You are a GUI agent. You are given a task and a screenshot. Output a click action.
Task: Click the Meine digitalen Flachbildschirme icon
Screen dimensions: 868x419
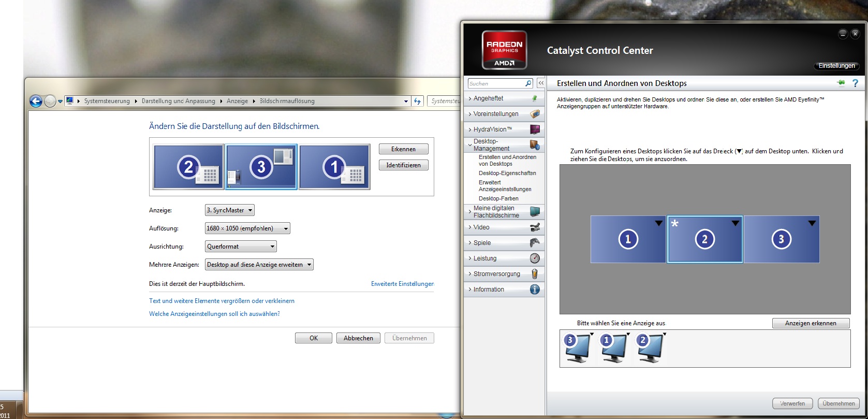point(535,211)
